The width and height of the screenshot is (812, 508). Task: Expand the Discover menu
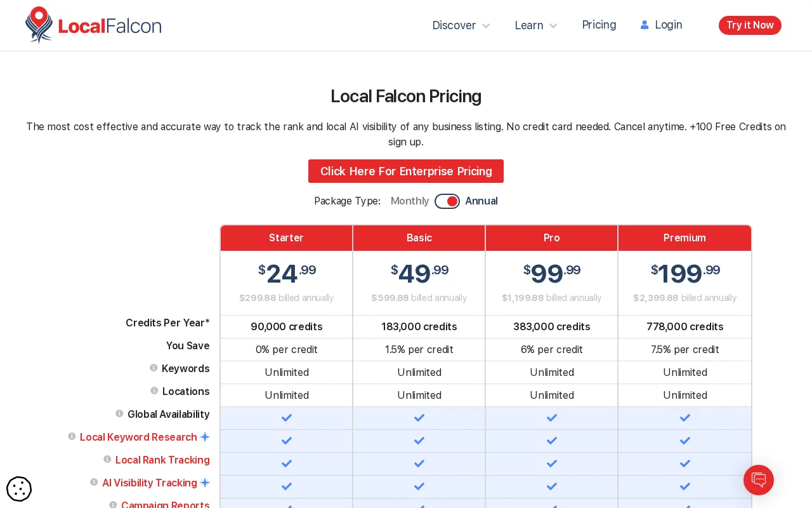coord(461,25)
